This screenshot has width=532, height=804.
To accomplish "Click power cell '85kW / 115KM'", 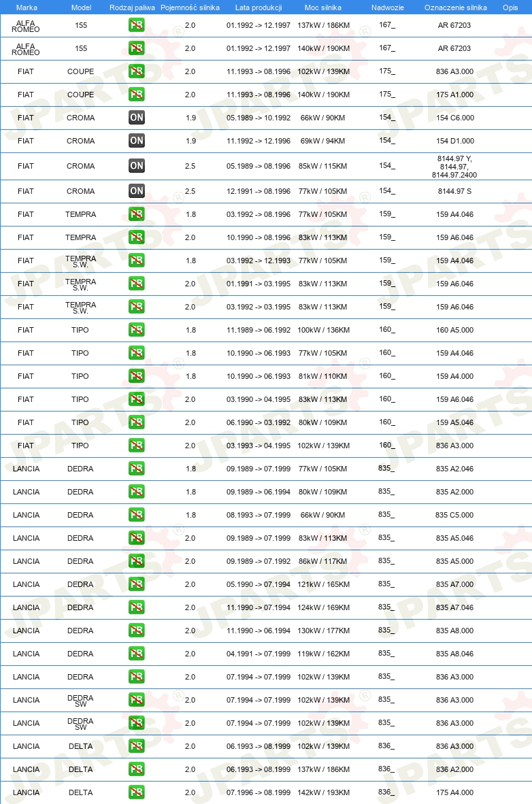I will click(322, 166).
